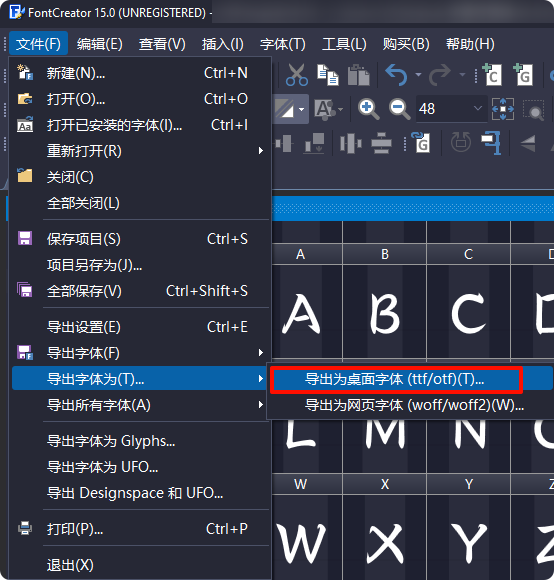Click the Undo arrow icon
The width and height of the screenshot is (554, 580).
(x=396, y=75)
